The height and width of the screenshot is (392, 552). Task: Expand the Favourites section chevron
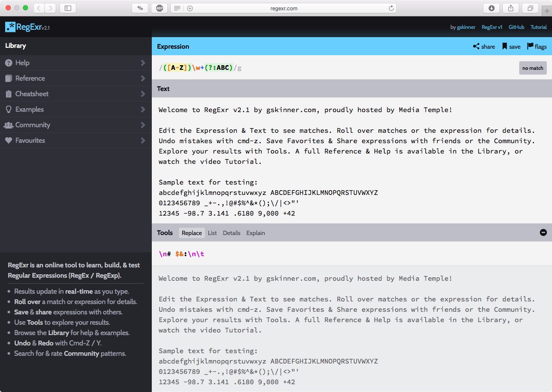143,141
